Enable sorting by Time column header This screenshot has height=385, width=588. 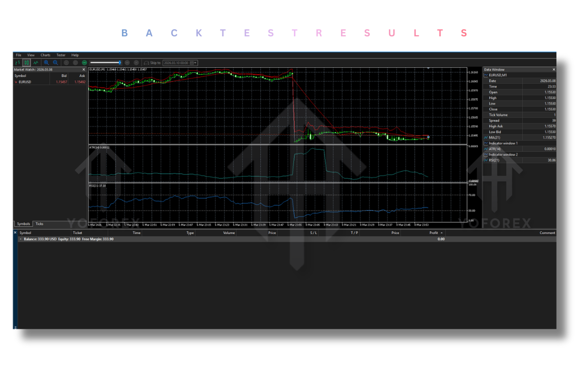click(136, 233)
